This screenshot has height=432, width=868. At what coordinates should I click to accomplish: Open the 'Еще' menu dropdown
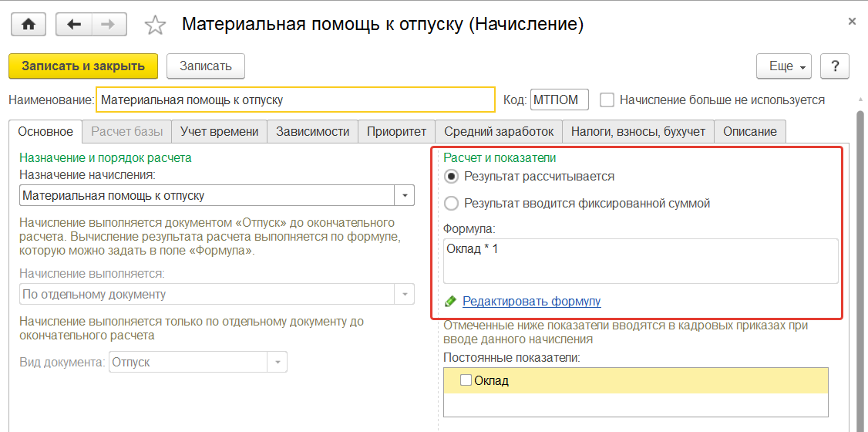click(784, 66)
